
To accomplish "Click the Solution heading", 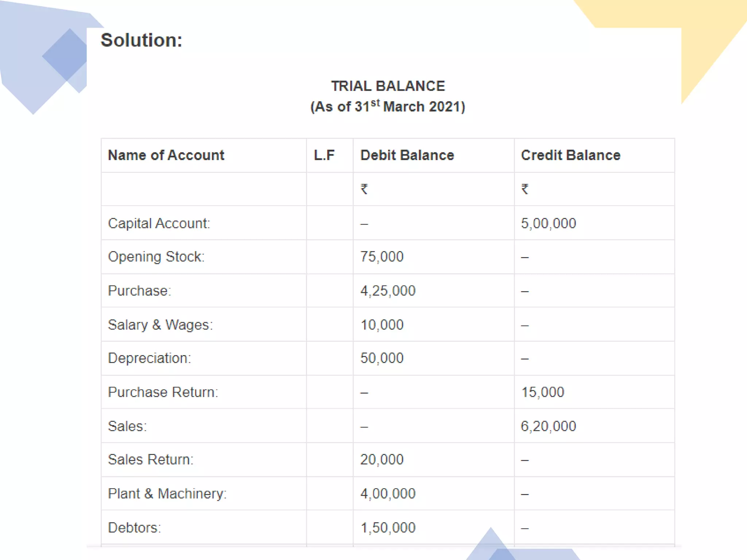I will point(141,40).
